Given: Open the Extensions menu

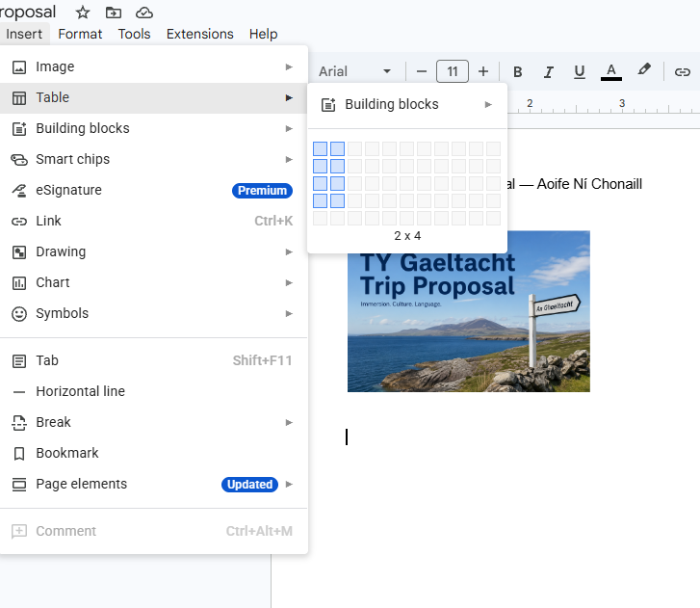Looking at the screenshot, I should 200,34.
